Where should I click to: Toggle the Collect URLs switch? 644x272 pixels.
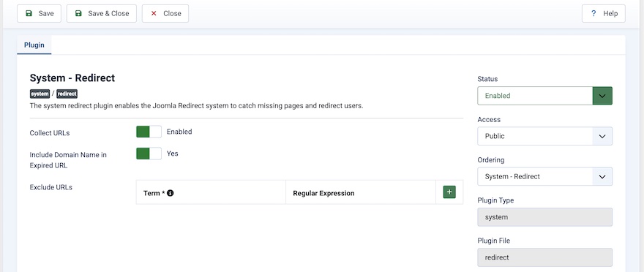[149, 132]
